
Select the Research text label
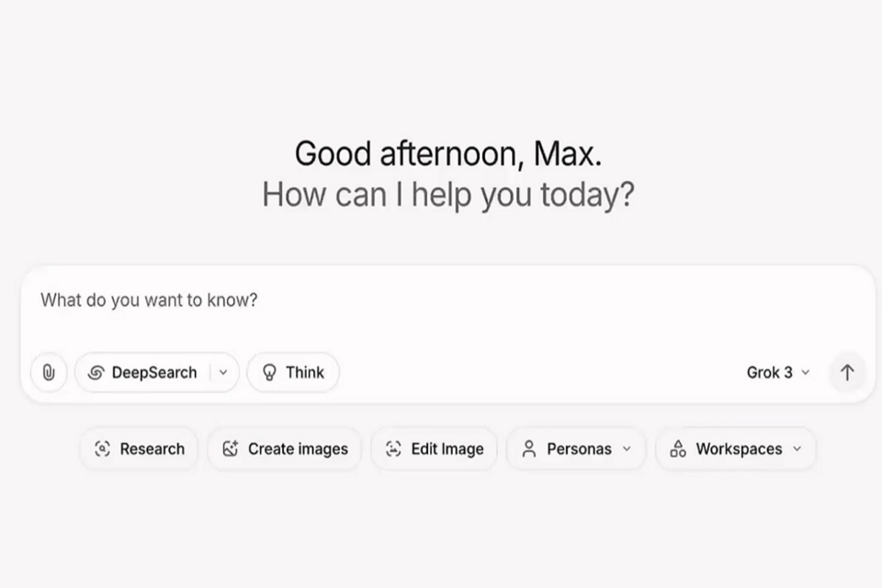[x=152, y=448]
